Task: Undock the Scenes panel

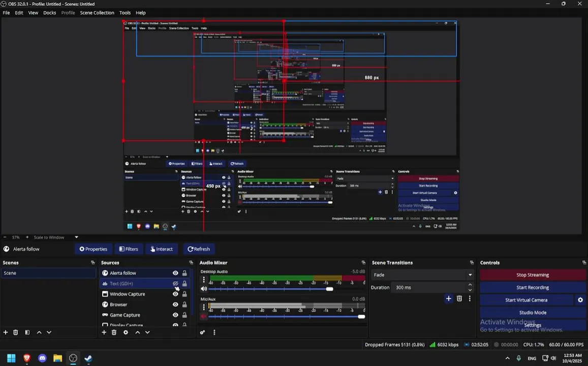Action: tap(92, 262)
